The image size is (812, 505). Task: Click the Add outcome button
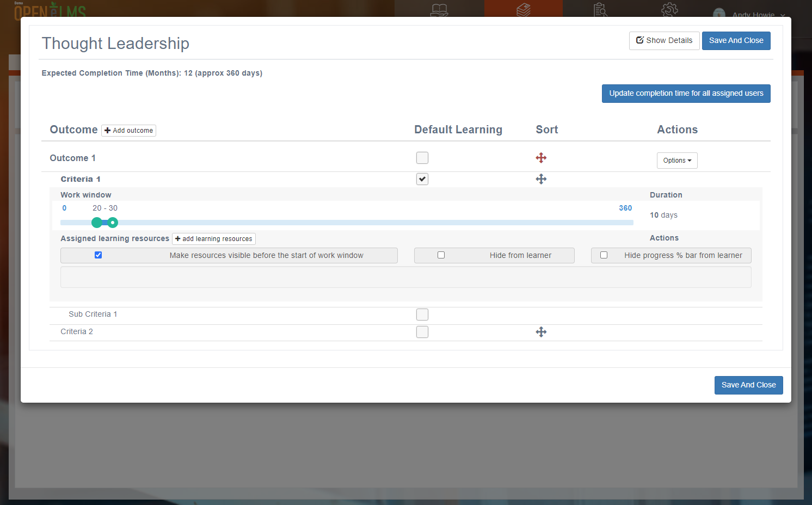point(129,131)
